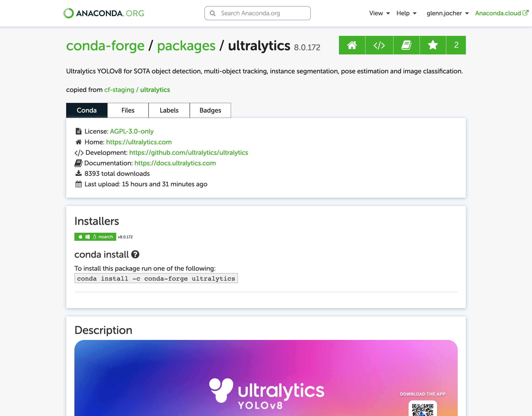Viewport: 532px width, 416px height.
Task: Switch to the Conda tab
Action: [x=87, y=110]
